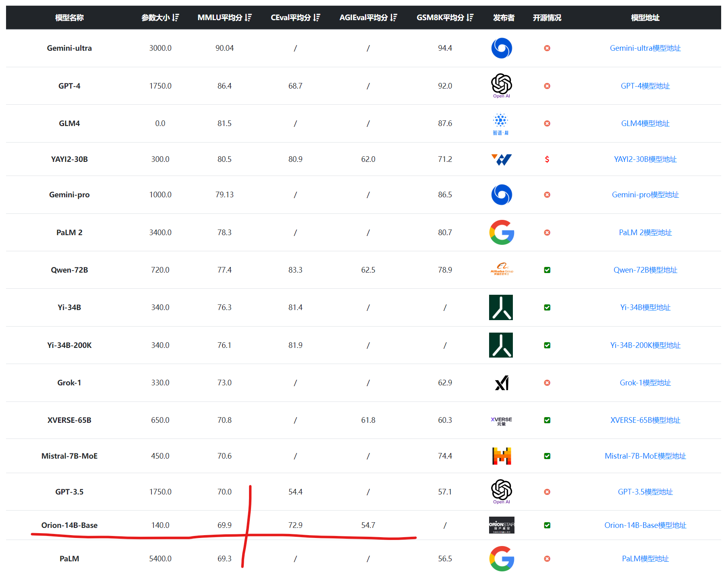Click the xAI logo in Grok-1 row
The height and width of the screenshot is (573, 728).
(x=502, y=383)
